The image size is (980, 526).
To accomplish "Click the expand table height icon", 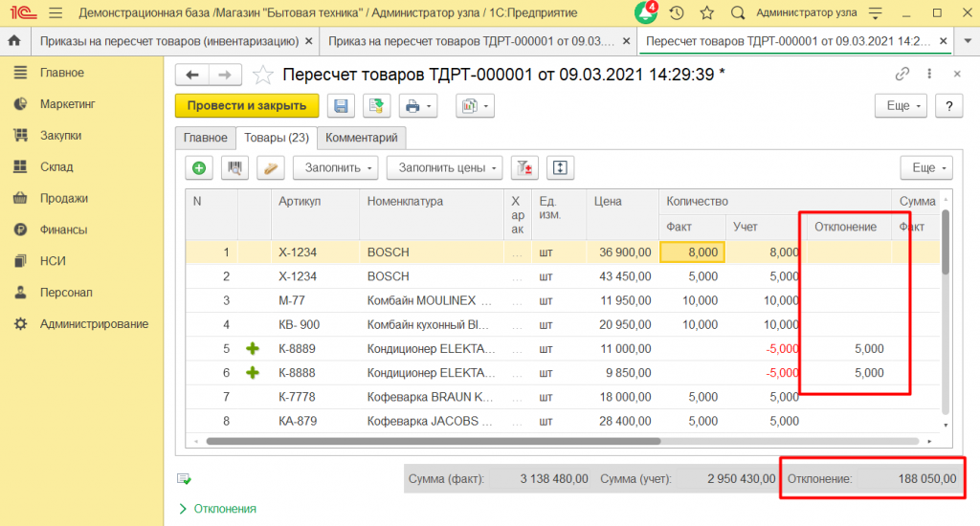I will (560, 168).
